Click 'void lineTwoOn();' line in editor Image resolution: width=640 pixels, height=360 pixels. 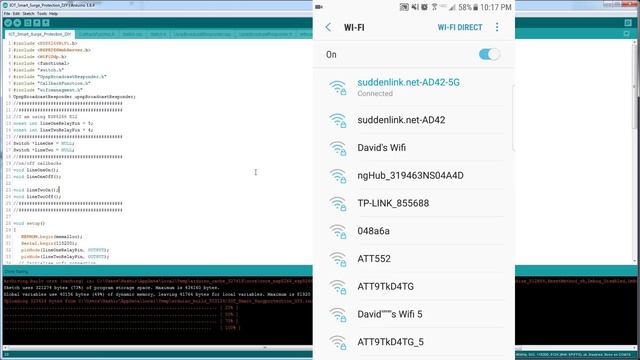tap(36, 190)
